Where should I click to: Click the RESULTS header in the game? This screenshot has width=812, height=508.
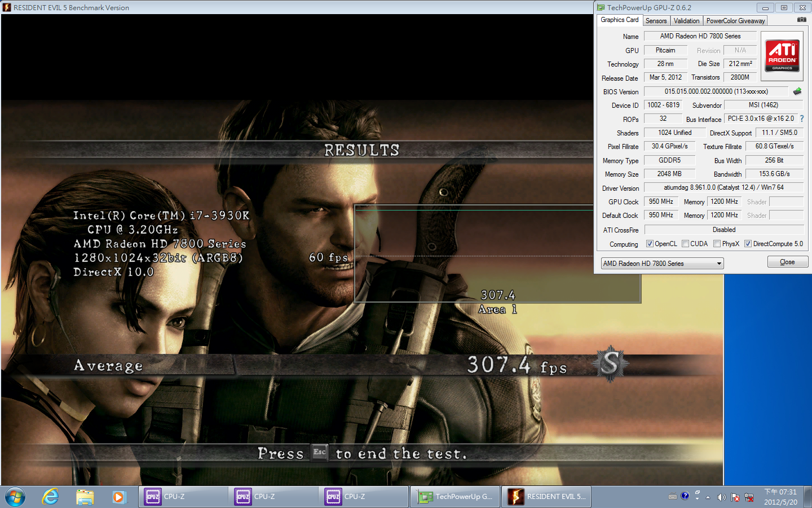361,150
